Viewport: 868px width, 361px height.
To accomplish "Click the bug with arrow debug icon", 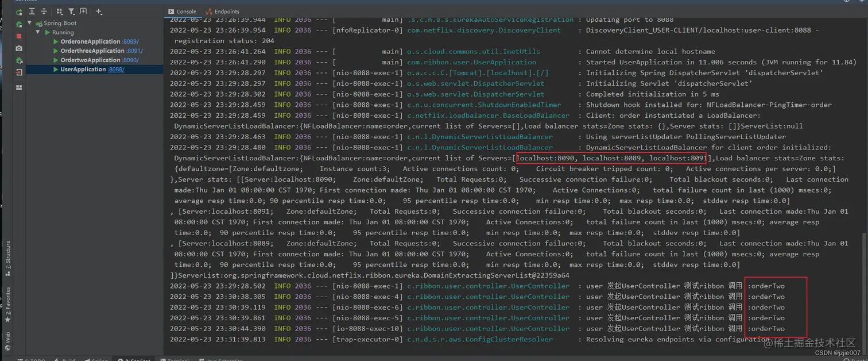I will (19, 60).
